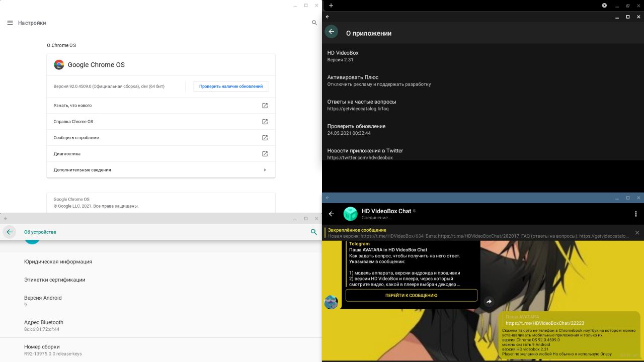Viewport: 644px width, 362px height.
Task: Open Этикетки сертификации entry
Action: [160, 280]
